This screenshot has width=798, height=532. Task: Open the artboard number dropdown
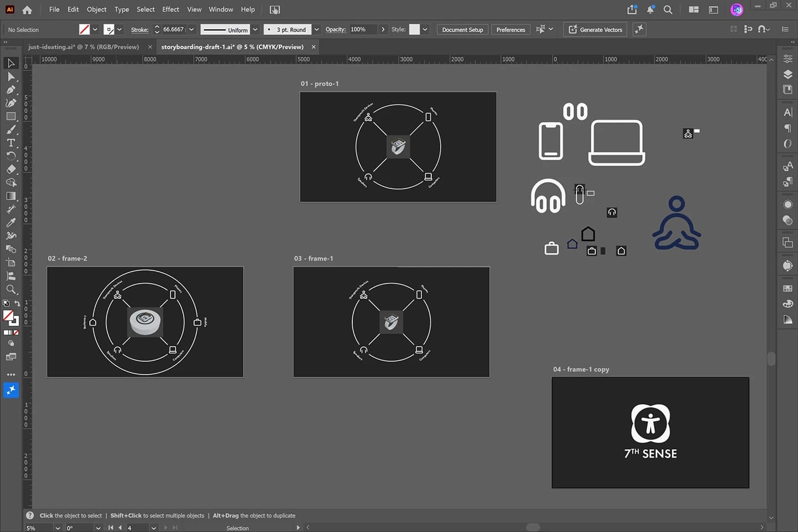pos(154,528)
